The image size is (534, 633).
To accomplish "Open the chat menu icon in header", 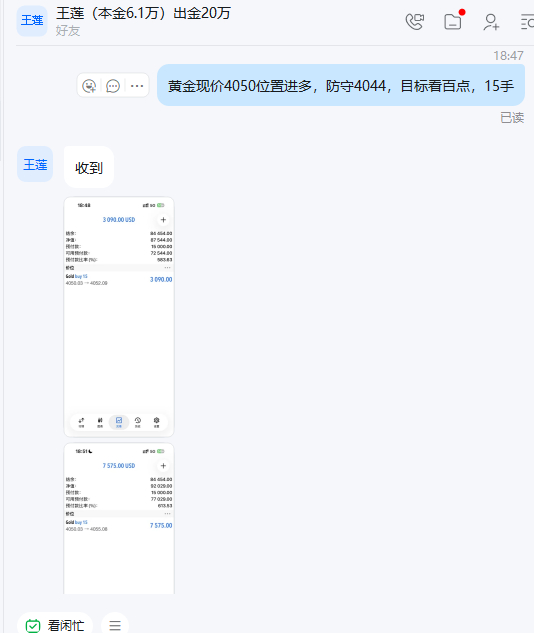I will [x=527, y=22].
